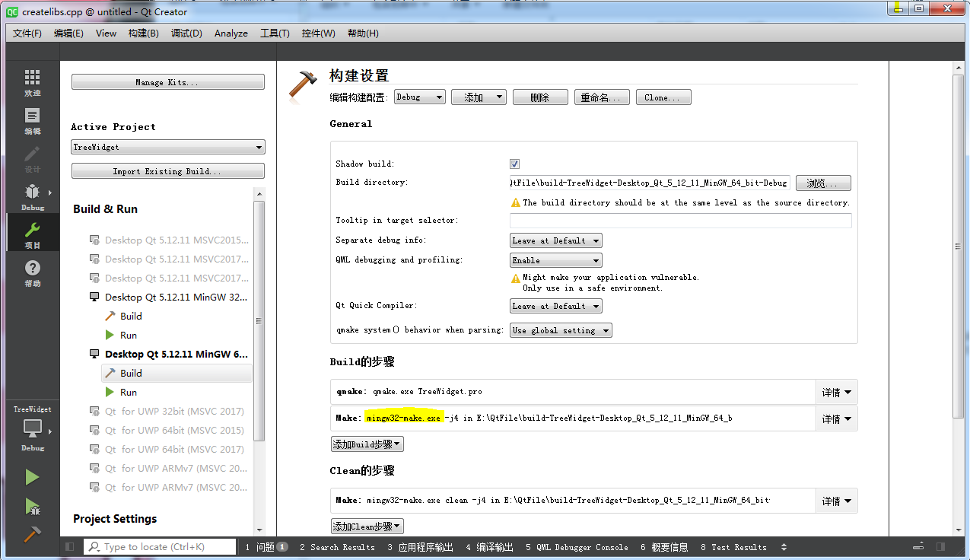The height and width of the screenshot is (560, 970).
Task: Open the 欢迎 welcome mode
Action: point(32,83)
